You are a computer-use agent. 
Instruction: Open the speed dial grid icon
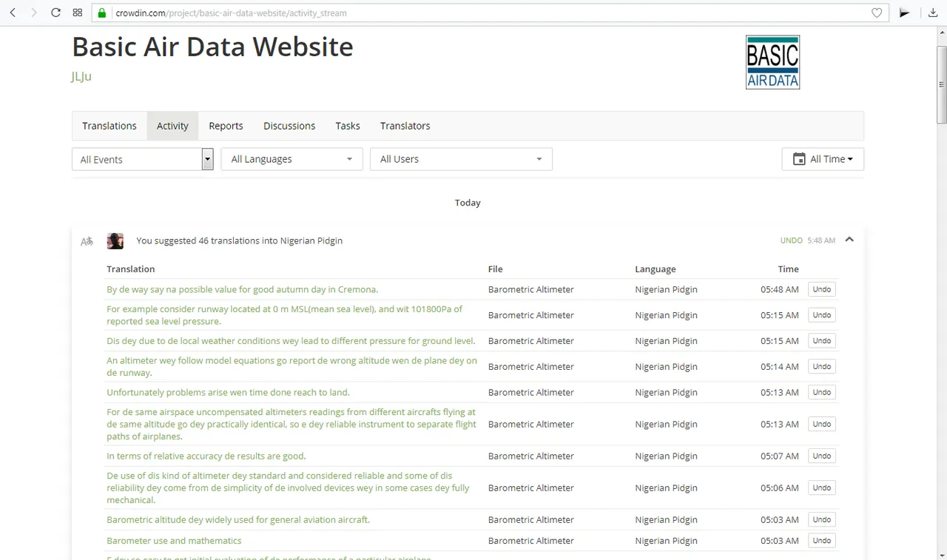pos(78,13)
